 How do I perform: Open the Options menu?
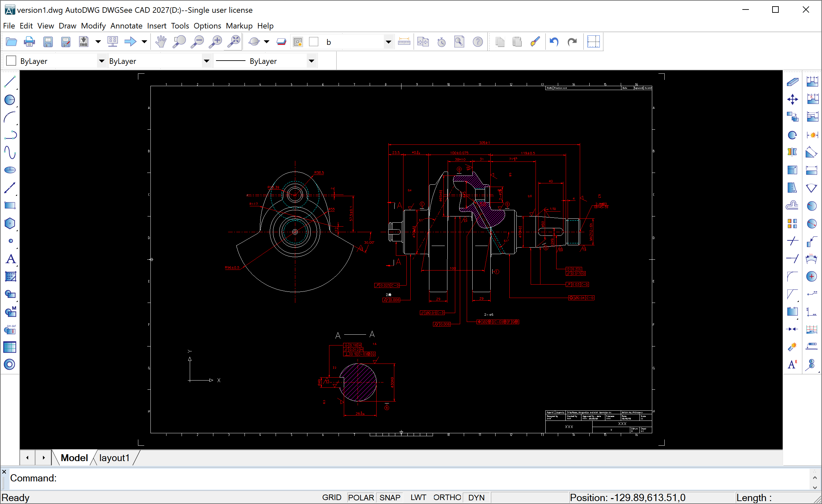pos(207,26)
